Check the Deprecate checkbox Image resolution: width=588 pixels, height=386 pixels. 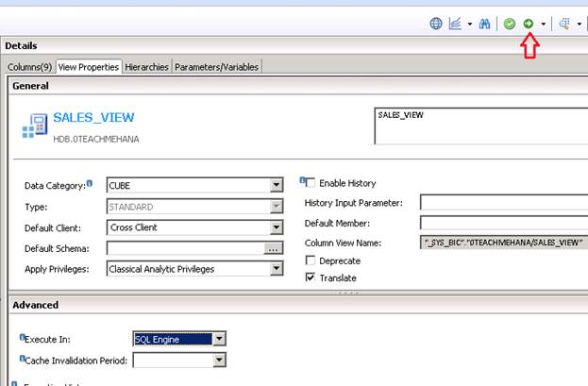[x=311, y=260]
